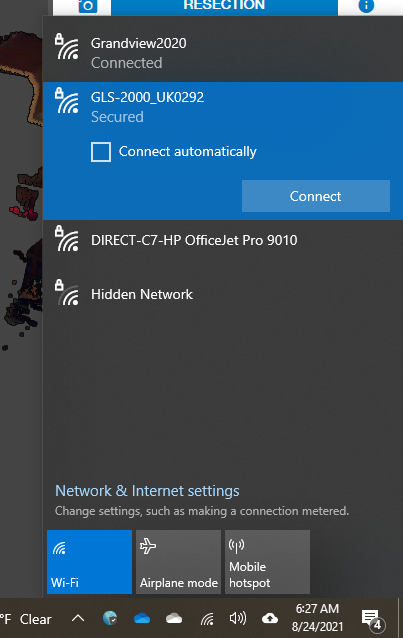This screenshot has height=638, width=403.
Task: Click the Connect button for GLS-2000_UK0292
Action: [x=315, y=196]
